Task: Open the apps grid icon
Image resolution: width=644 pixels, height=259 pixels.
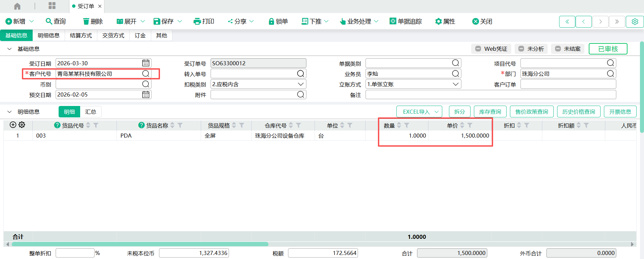Action: coord(52,6)
